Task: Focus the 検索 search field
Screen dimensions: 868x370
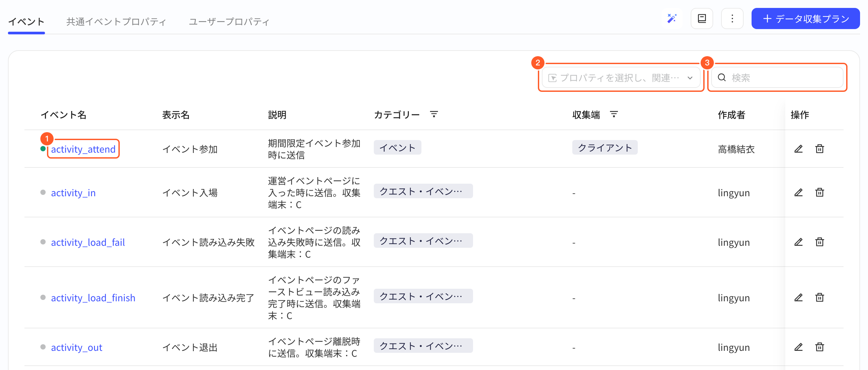Action: click(777, 78)
